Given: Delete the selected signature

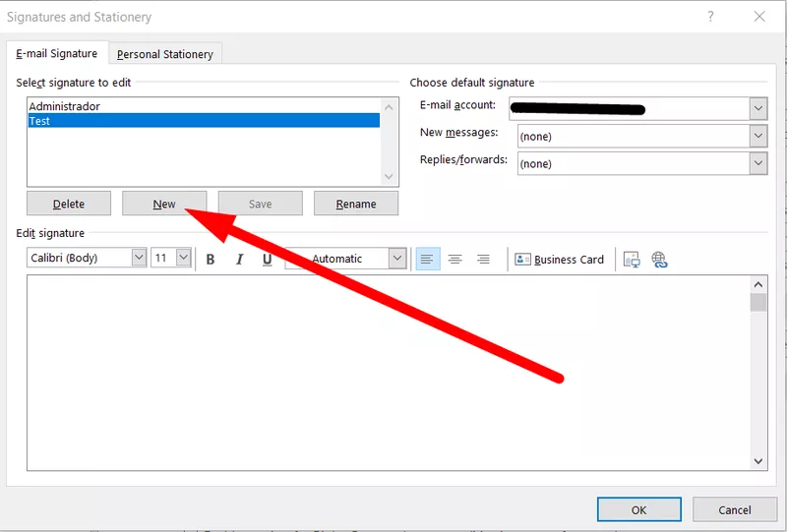Looking at the screenshot, I should point(69,204).
